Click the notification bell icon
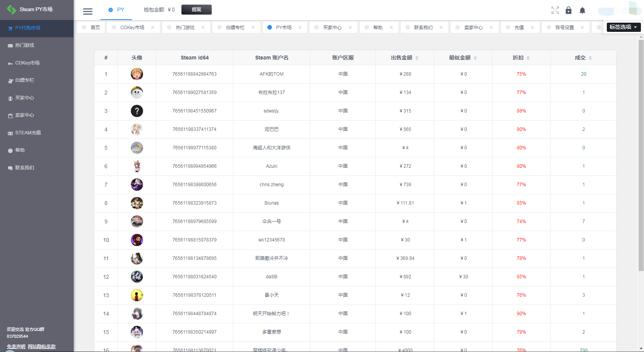644x352 pixels. tap(582, 10)
